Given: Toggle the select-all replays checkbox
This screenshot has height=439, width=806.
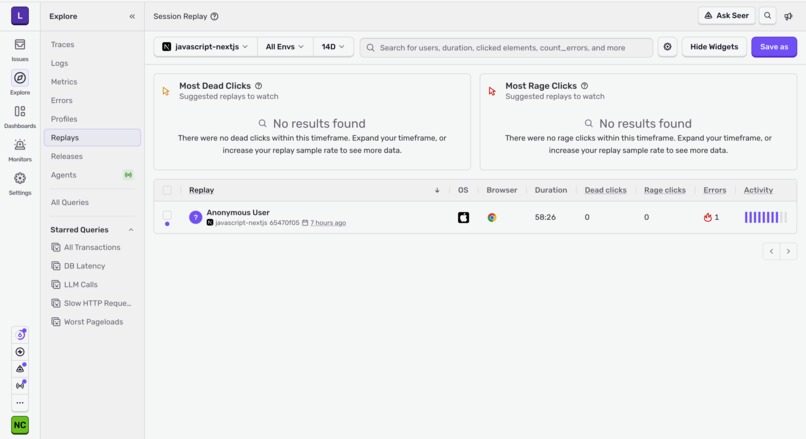Looking at the screenshot, I should (x=167, y=190).
